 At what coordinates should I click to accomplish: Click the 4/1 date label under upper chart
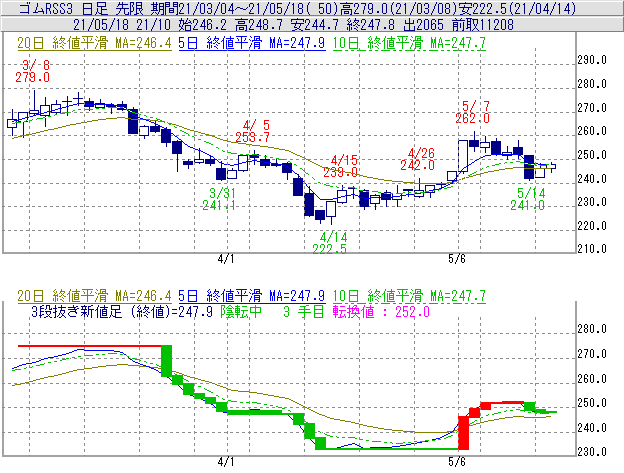(226, 259)
